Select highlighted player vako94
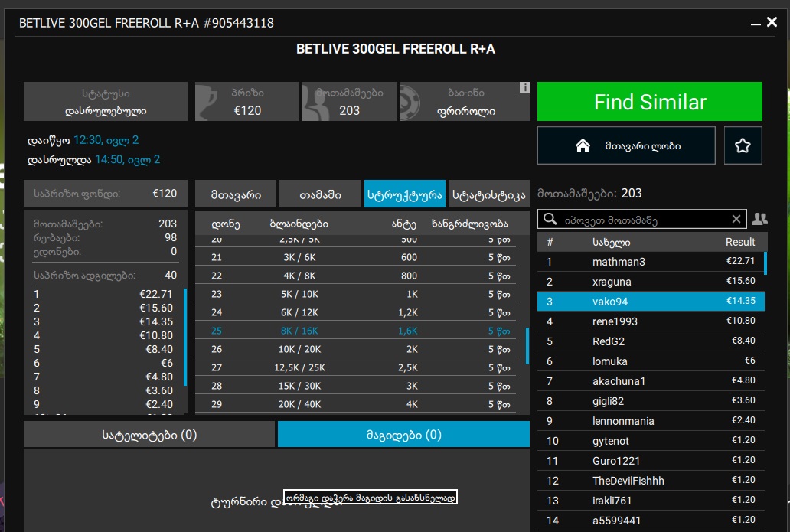Viewport: 790px width, 532px height. tap(651, 302)
